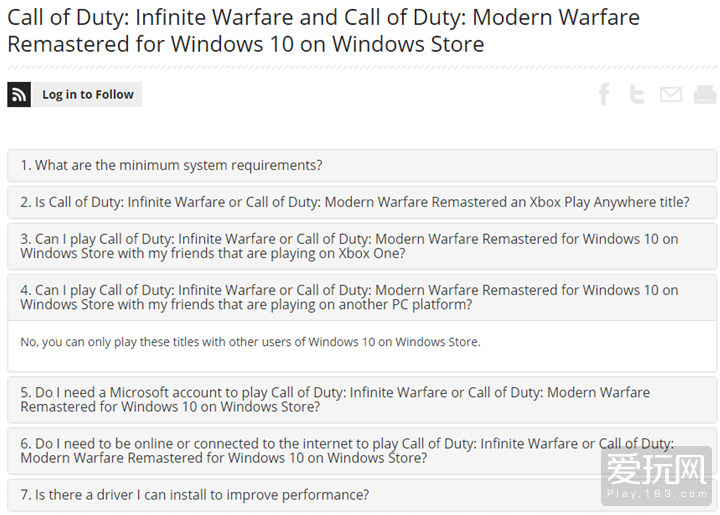Click the 'No, you can only play' answer text
The image size is (720, 515).
point(250,342)
